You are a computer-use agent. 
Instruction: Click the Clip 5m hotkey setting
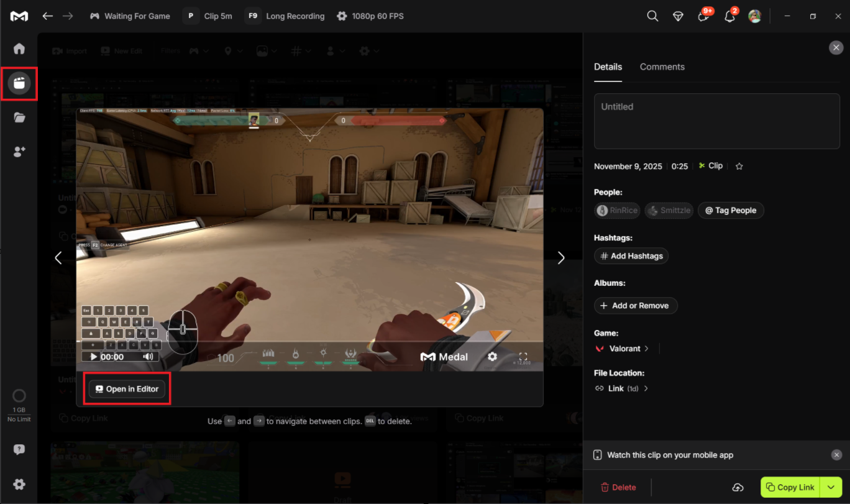pyautogui.click(x=208, y=16)
